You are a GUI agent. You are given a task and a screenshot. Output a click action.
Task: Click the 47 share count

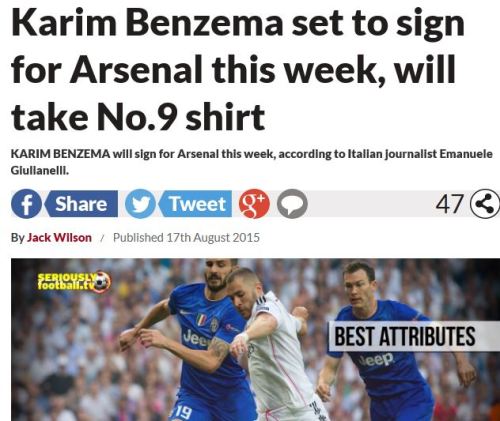(450, 204)
